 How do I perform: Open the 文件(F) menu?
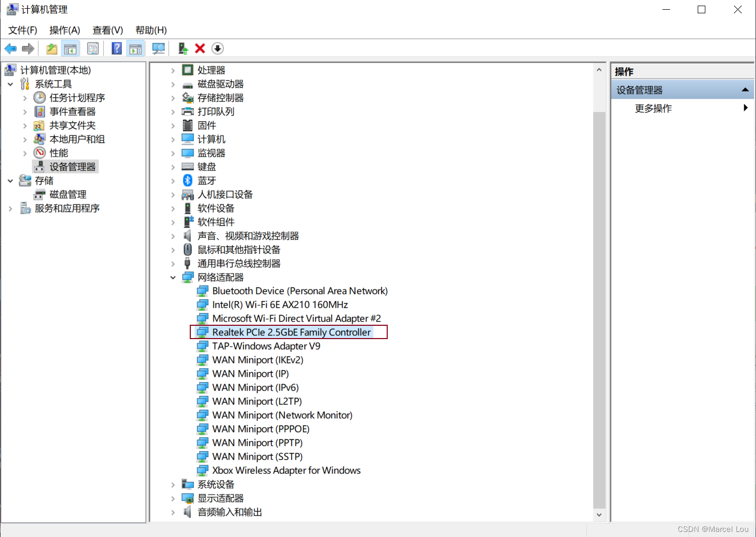(x=23, y=30)
